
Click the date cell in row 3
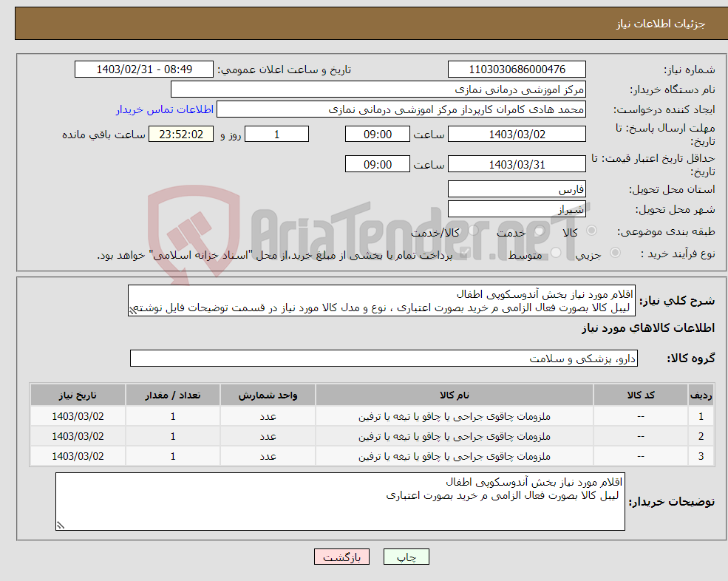78,457
